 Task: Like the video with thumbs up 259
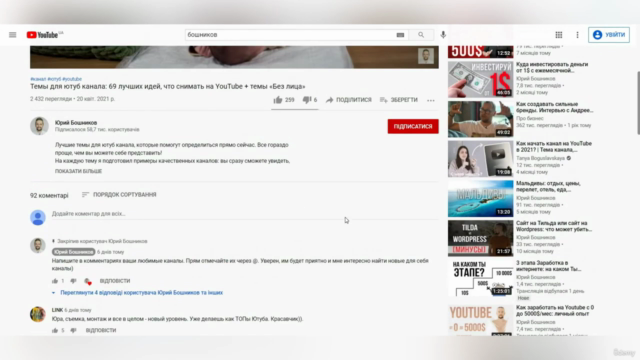(284, 100)
